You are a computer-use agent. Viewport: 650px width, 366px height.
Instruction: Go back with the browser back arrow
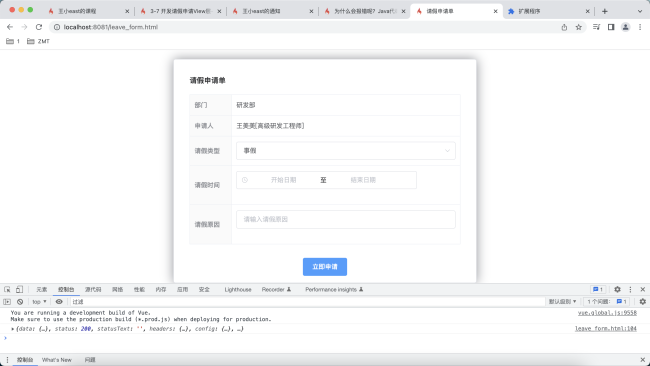point(10,27)
